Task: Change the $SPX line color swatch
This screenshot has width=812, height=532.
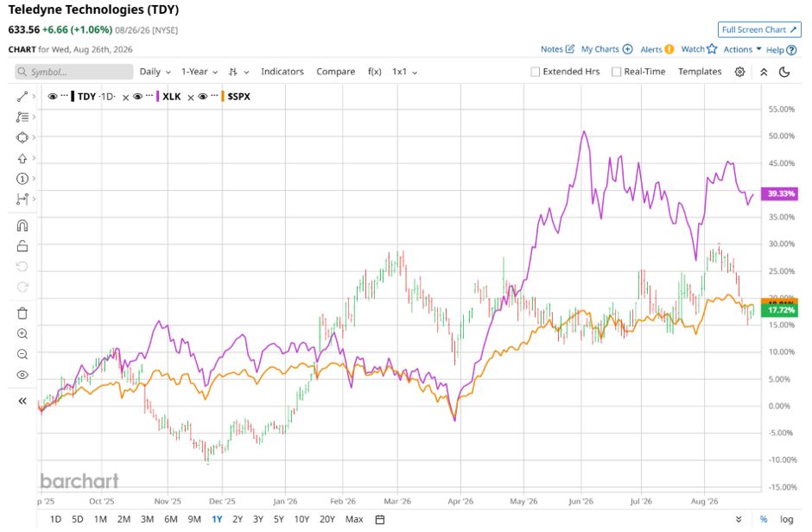Action: (x=223, y=97)
